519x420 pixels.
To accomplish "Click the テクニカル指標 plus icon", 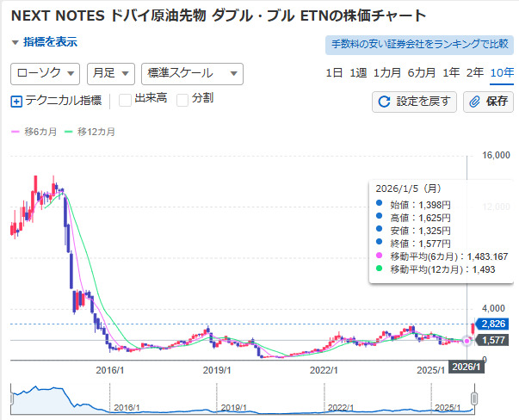I will (16, 102).
